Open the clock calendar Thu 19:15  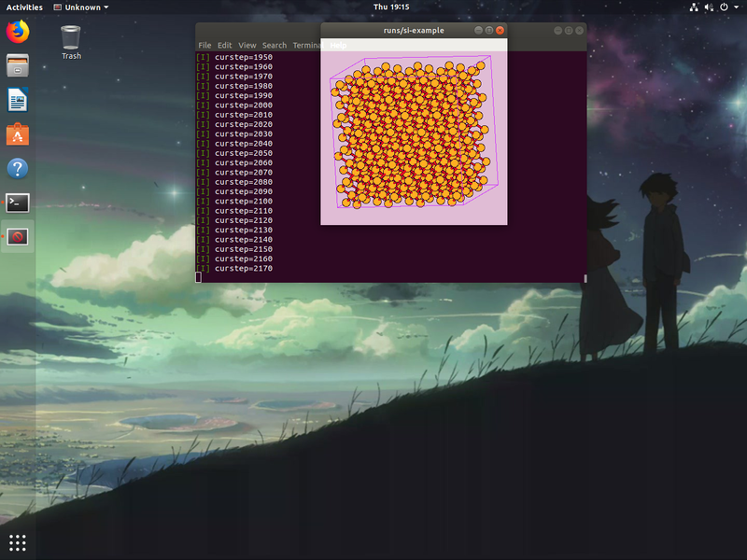click(x=391, y=7)
